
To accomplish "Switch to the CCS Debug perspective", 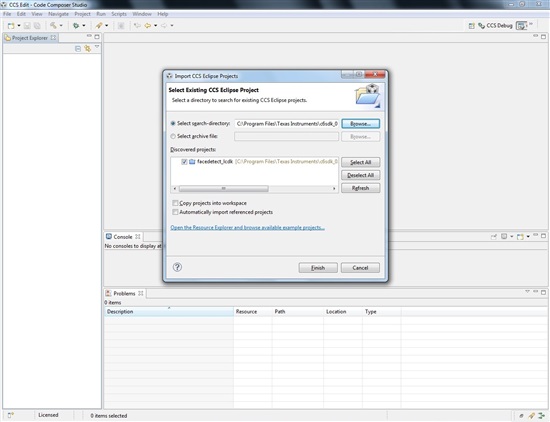I will (x=495, y=26).
